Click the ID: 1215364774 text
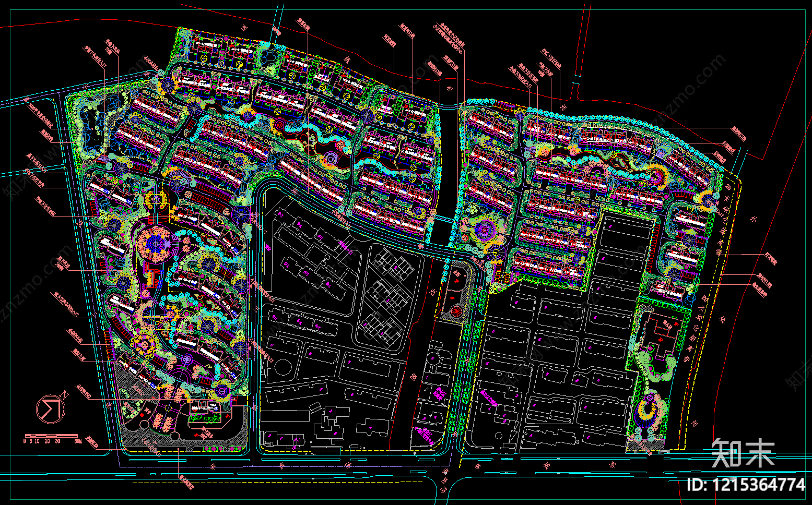812x505 pixels. [x=747, y=485]
